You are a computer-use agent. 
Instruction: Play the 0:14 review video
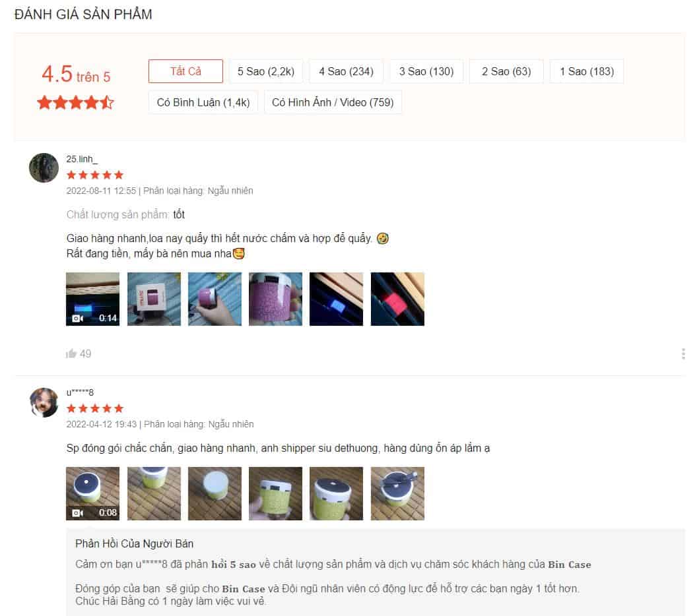tap(92, 299)
